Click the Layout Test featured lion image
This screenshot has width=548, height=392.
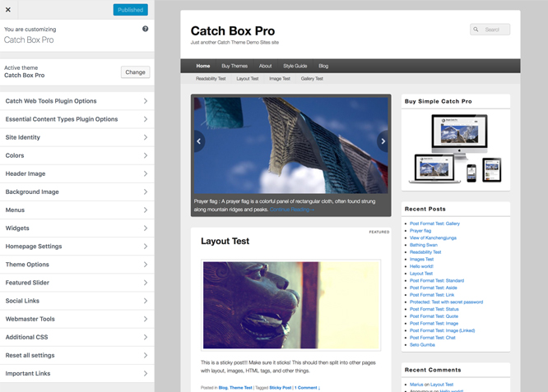point(290,305)
